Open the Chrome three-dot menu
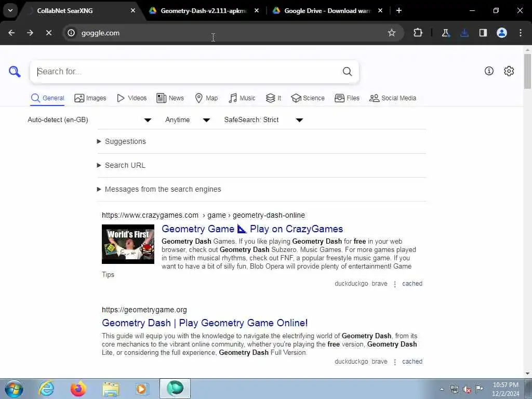532x399 pixels. (521, 33)
